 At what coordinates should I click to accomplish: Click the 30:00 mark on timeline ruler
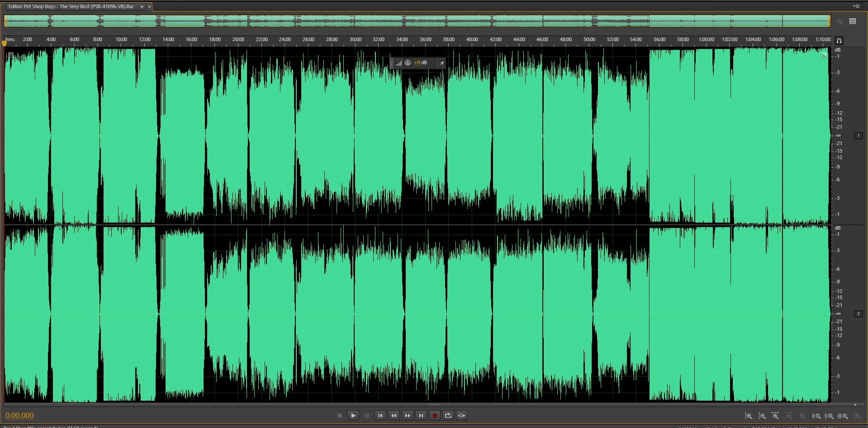[355, 40]
